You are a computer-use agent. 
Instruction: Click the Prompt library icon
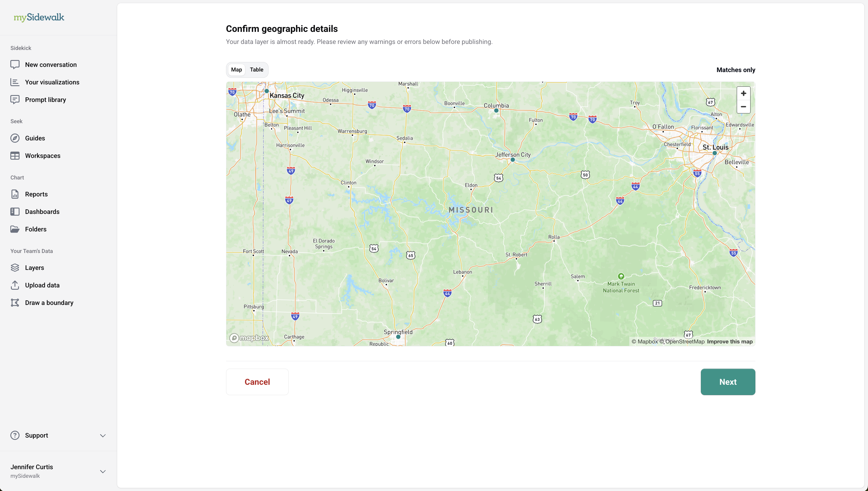(x=15, y=99)
